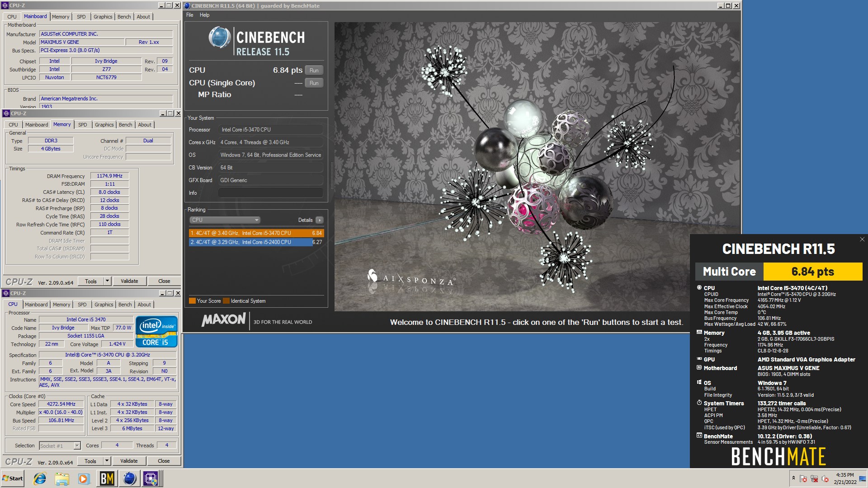Screen dimensions: 868x488
Task: Click the Cinebench title bar app icon
Action: tap(187, 6)
